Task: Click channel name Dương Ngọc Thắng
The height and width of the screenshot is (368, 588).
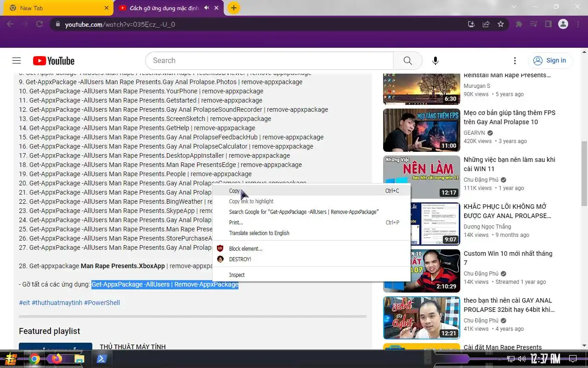Action: point(487,227)
